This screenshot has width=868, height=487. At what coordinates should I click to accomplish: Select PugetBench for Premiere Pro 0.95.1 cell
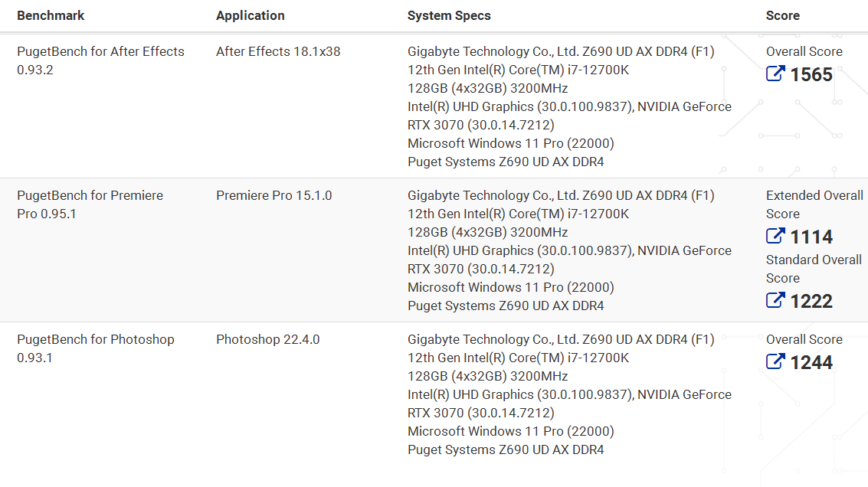pos(90,204)
